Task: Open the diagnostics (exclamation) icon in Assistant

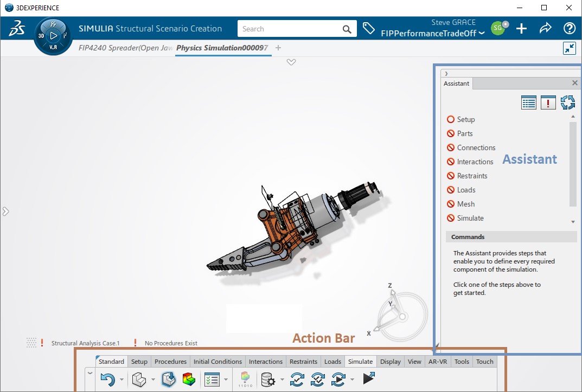Action: click(x=548, y=102)
